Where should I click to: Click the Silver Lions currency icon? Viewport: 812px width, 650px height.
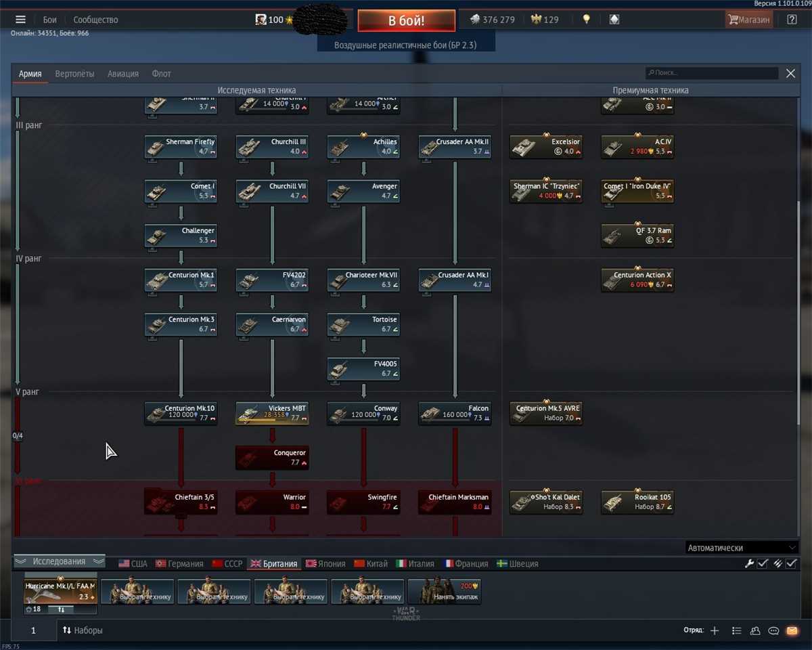[x=475, y=20]
